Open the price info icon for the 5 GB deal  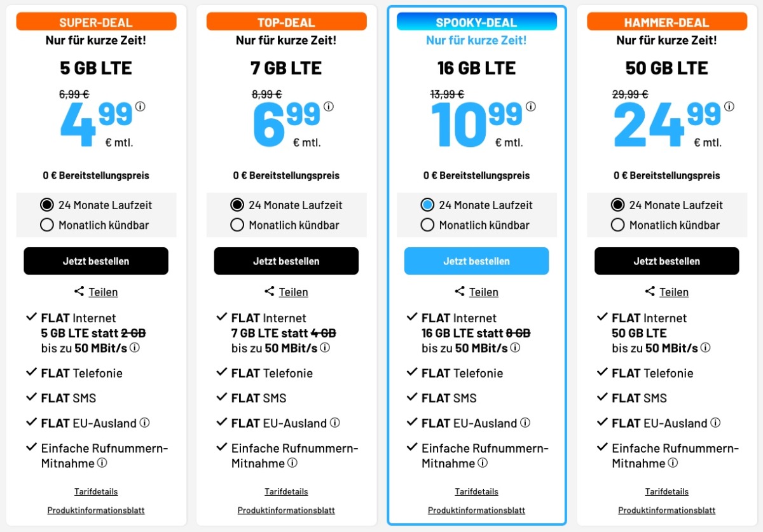coord(139,106)
